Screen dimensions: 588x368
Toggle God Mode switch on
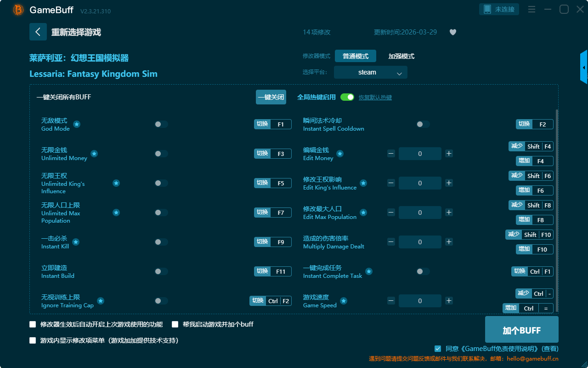(161, 124)
